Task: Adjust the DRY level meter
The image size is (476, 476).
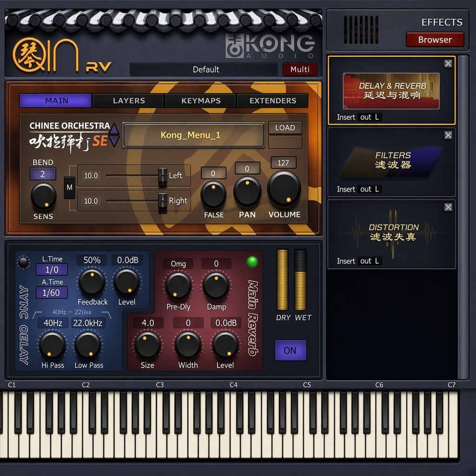Action: click(x=282, y=279)
